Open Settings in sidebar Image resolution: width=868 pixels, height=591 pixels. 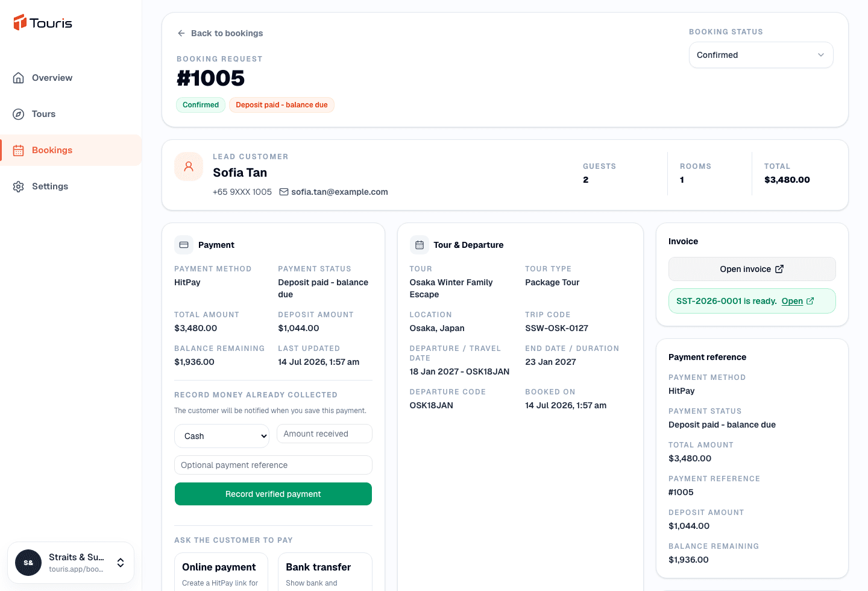[71, 186]
